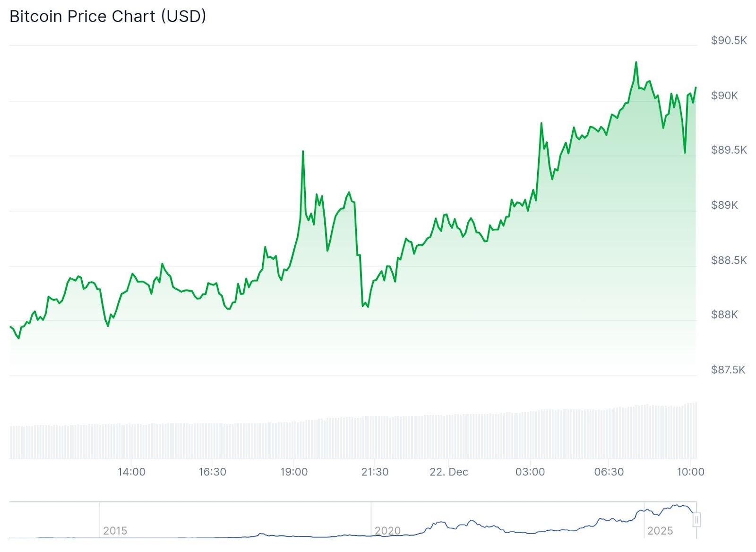Click the Bitcoin Price Chart (USD) title

click(108, 17)
